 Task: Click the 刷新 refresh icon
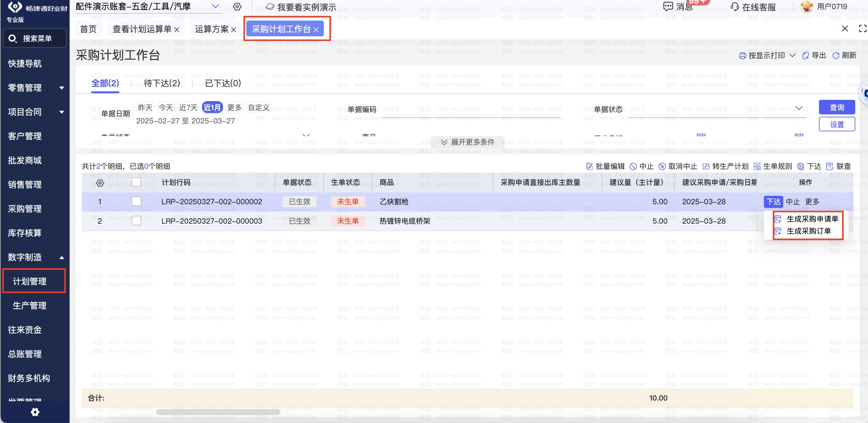point(836,56)
